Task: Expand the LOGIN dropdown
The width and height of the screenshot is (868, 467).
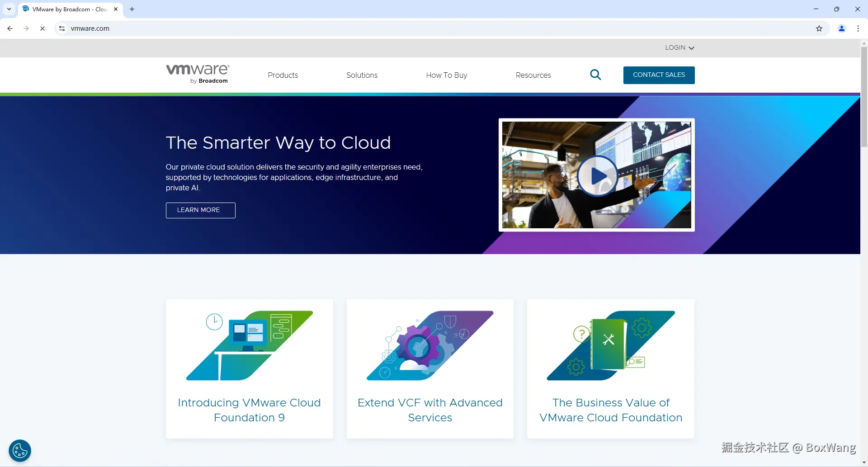Action: click(679, 47)
